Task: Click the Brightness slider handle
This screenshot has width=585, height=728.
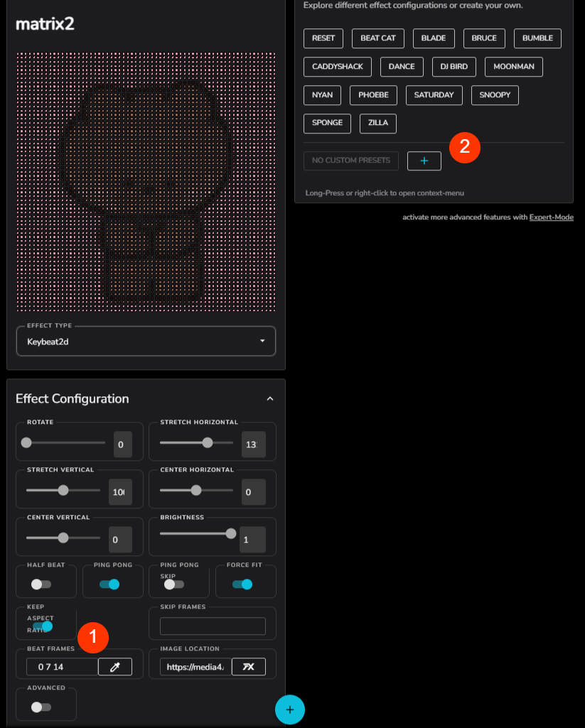Action: 231,534
